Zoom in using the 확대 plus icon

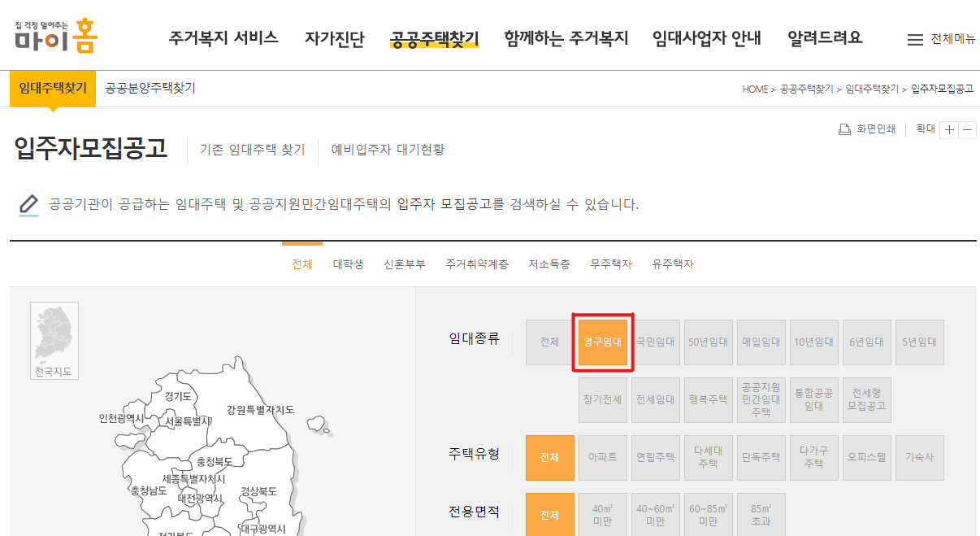(x=949, y=131)
